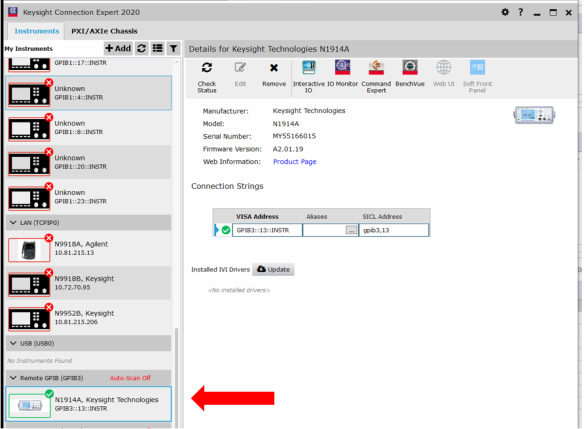Viewport: 584px width, 429px height.
Task: Rescan instruments with refresh icon
Action: click(x=142, y=48)
